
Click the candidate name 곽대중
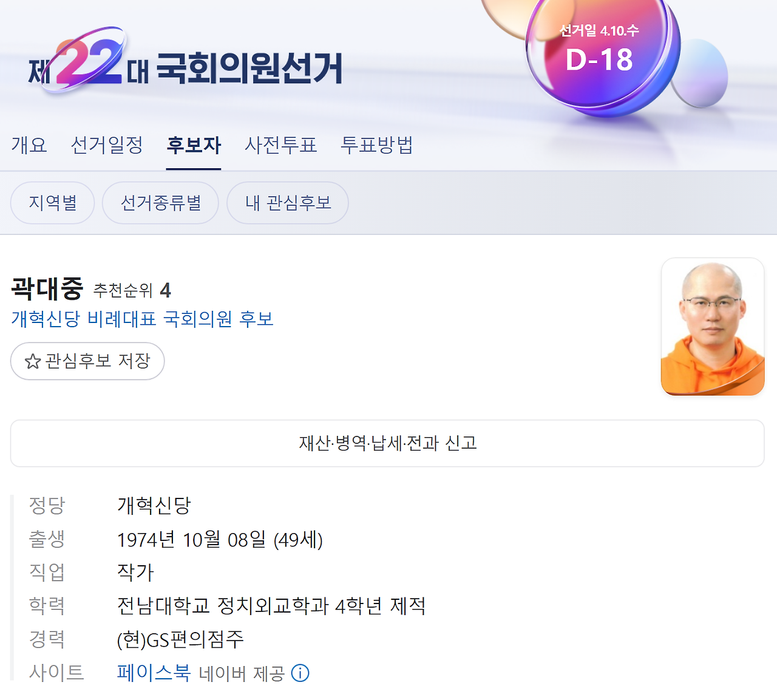[x=47, y=288]
